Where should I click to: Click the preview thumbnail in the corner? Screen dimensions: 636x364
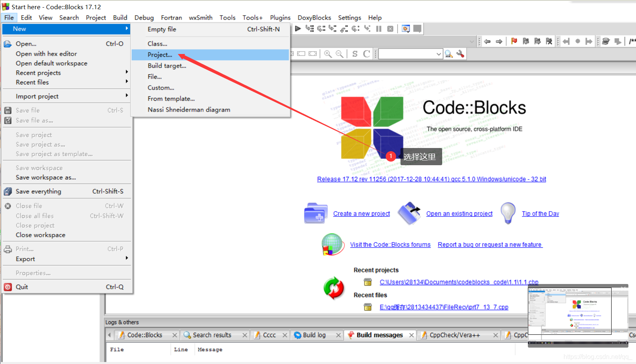(578, 316)
